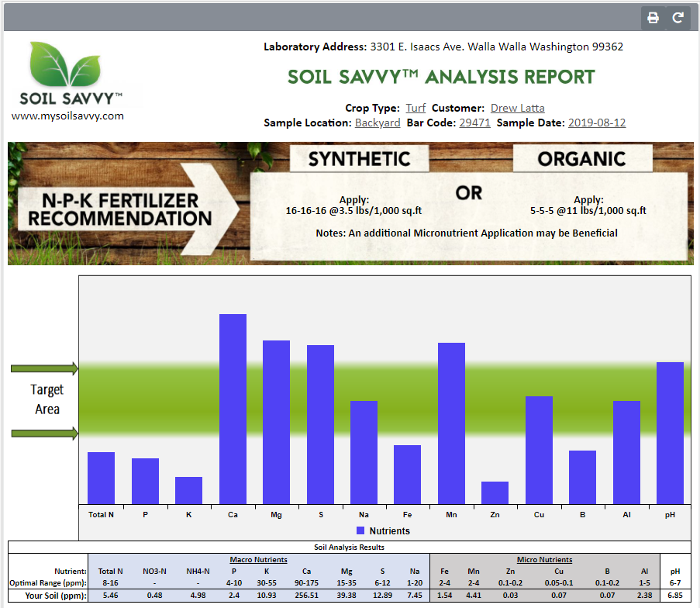Click the print report icon
700x608 pixels.
point(653,18)
